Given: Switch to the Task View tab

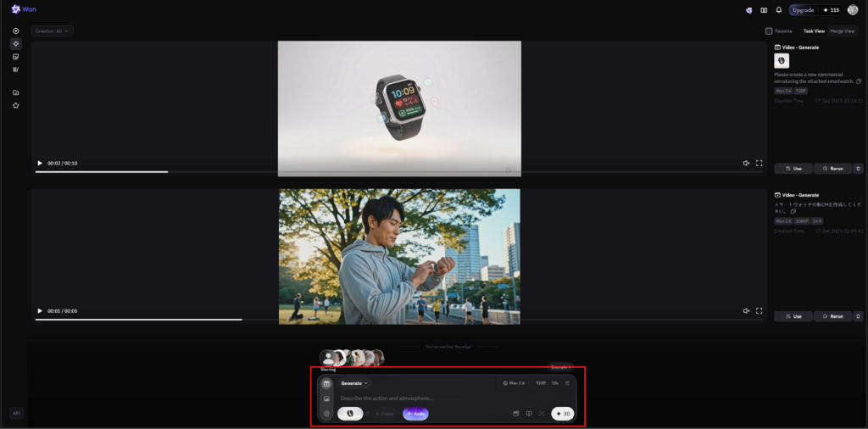Looking at the screenshot, I should click(x=814, y=31).
